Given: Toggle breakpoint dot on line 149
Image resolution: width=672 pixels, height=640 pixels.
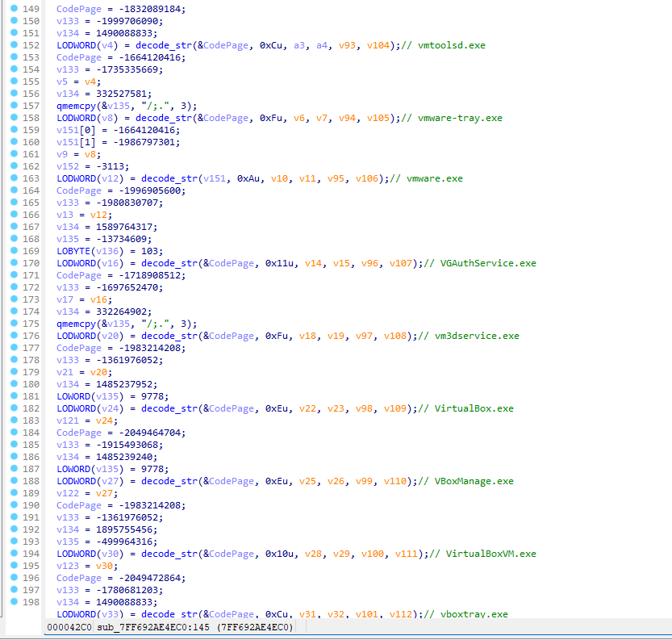Looking at the screenshot, I should [x=15, y=8].
